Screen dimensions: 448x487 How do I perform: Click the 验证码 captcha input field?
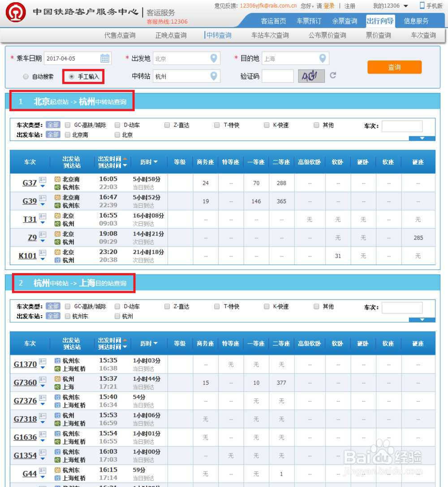tap(278, 76)
